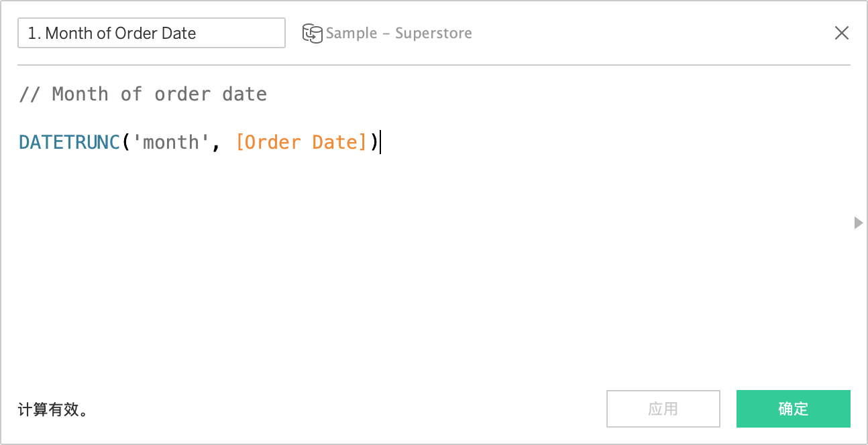Click the word "order" in the comment line
The width and height of the screenshot is (868, 445).
182,94
